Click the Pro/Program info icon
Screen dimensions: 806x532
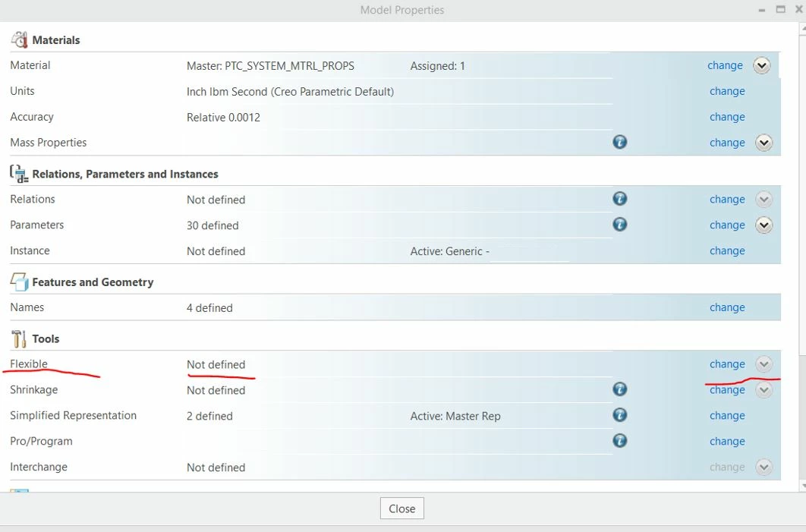620,440
